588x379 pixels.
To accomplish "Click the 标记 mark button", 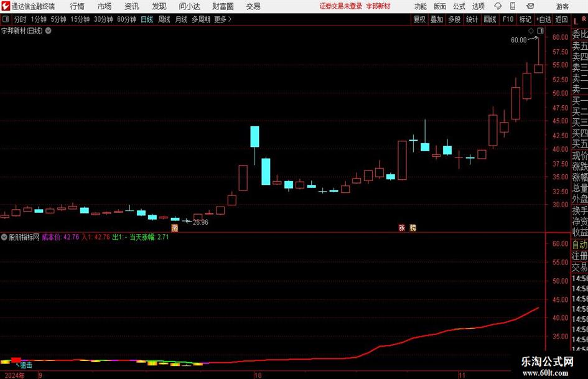I will [x=525, y=19].
